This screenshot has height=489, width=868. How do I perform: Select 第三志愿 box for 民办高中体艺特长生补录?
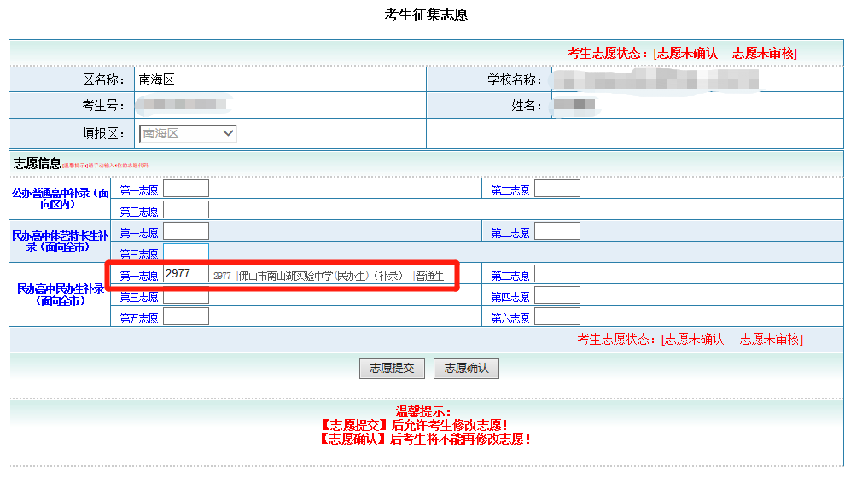click(185, 253)
